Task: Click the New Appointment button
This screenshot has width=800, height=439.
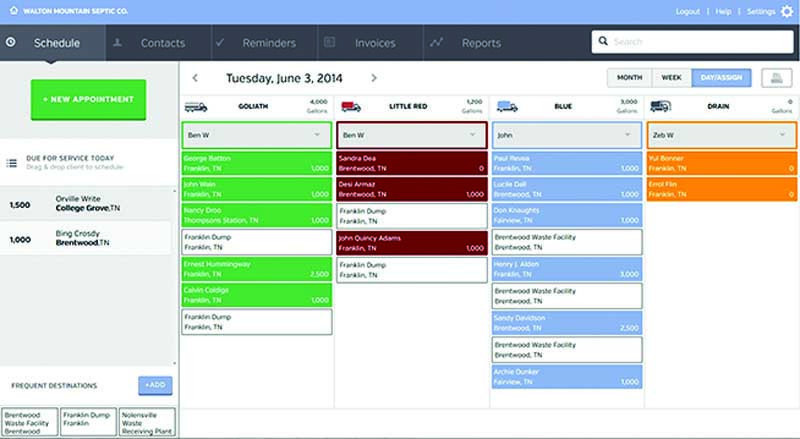Action: pyautogui.click(x=88, y=100)
